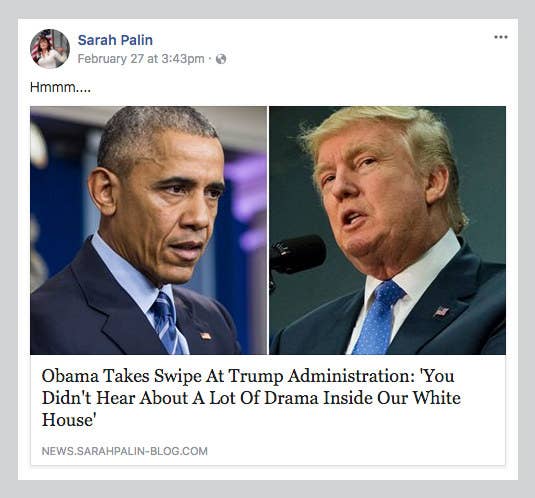Open the timestamp February 27 at 3:43pm
The height and width of the screenshot is (498, 535).
coord(141,59)
